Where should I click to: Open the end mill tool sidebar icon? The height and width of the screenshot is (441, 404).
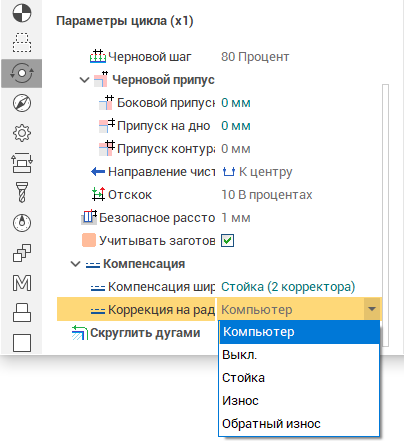pos(22,192)
